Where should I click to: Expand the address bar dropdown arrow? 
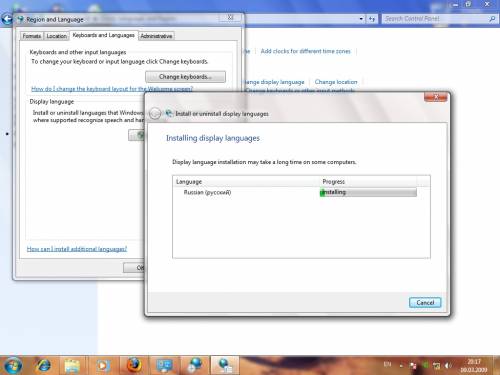[x=361, y=19]
